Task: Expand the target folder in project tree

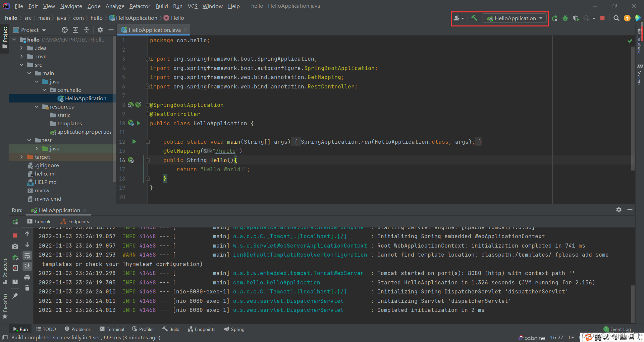Action: click(21, 157)
